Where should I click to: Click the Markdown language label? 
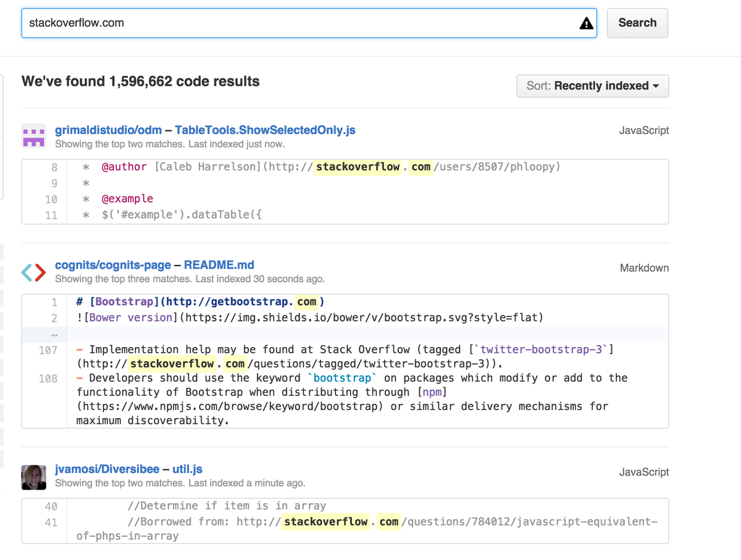(644, 268)
